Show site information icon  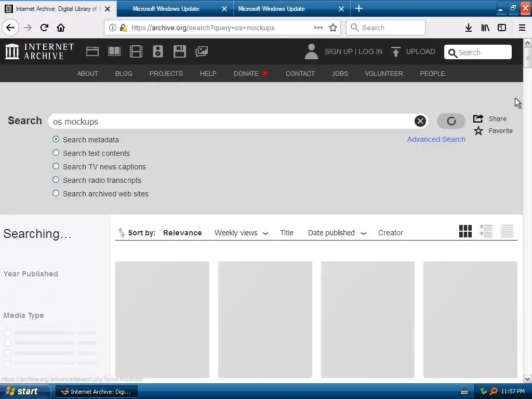pos(112,28)
